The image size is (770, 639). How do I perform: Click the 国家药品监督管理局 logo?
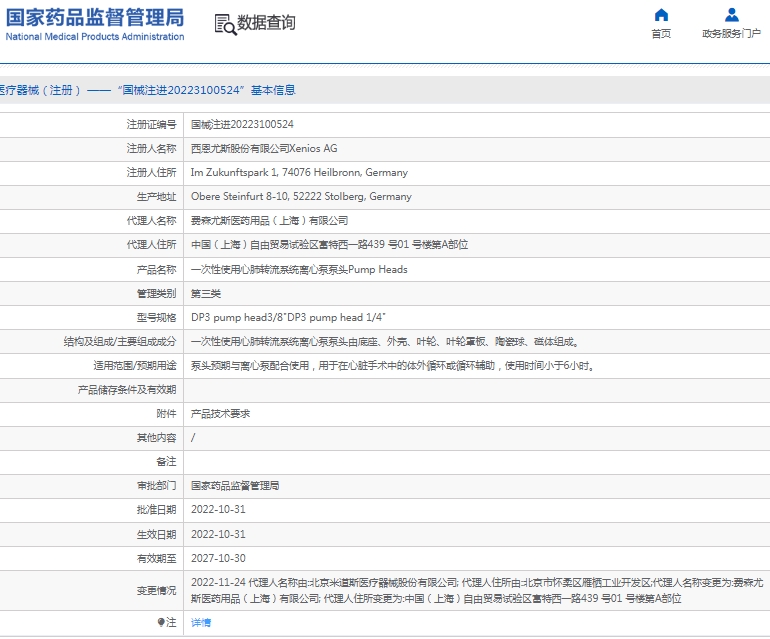pos(95,24)
